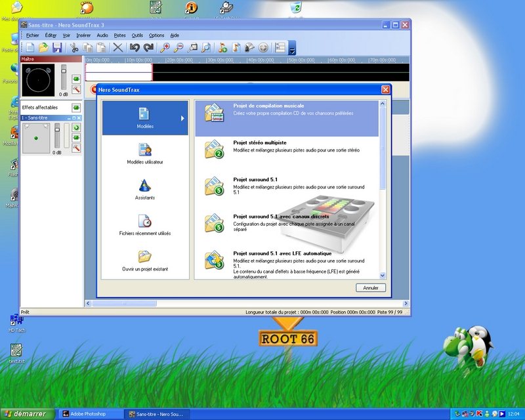Screen dimensions: 525x420
Task: Click the Maître surround panner display
Action: click(38, 80)
